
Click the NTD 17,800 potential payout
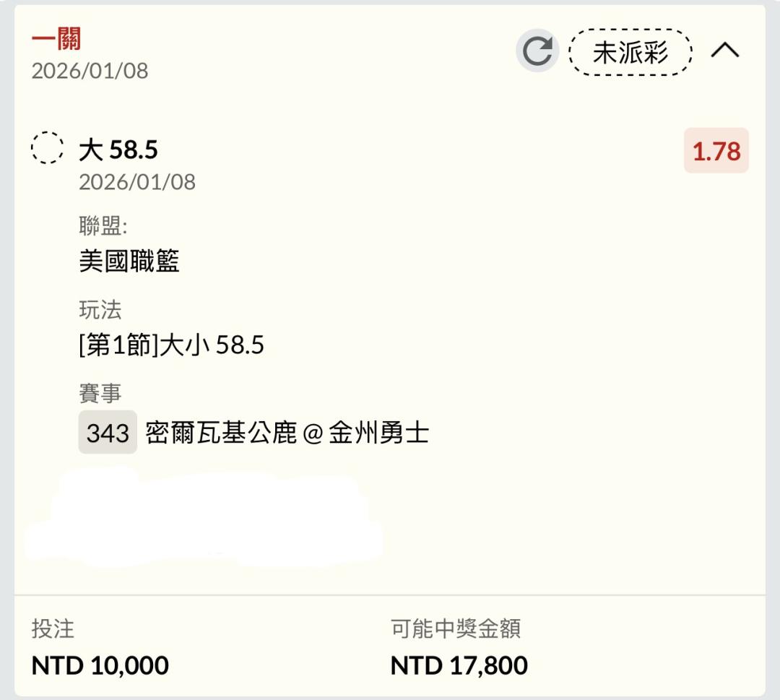pyautogui.click(x=459, y=665)
